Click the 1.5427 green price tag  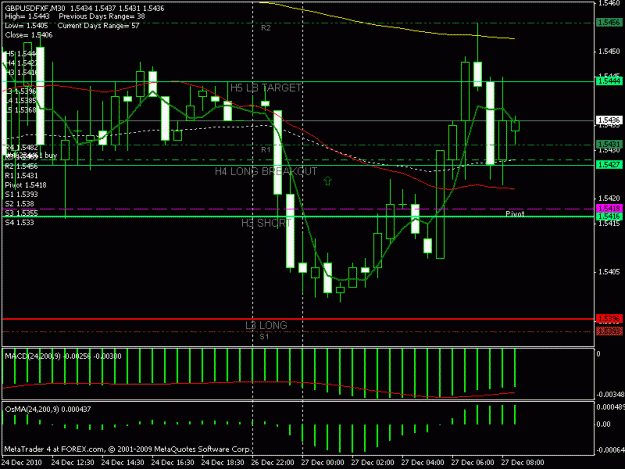[x=609, y=165]
